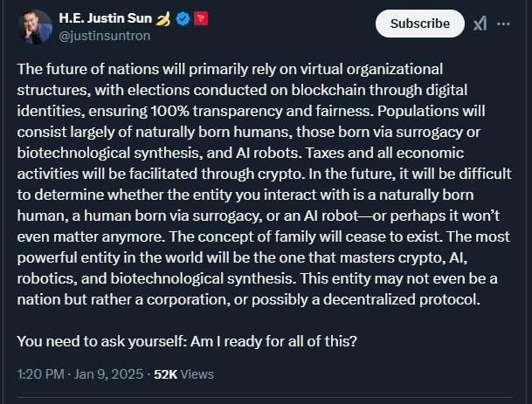This screenshot has height=404, width=532.
Task: Open the @justinsuntron handle link
Action: (x=105, y=36)
